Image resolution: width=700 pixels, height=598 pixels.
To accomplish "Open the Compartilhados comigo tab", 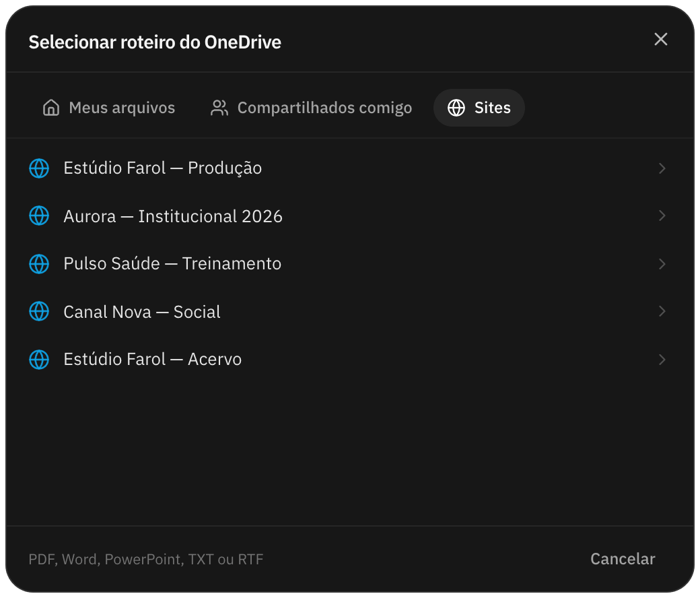I will point(311,108).
